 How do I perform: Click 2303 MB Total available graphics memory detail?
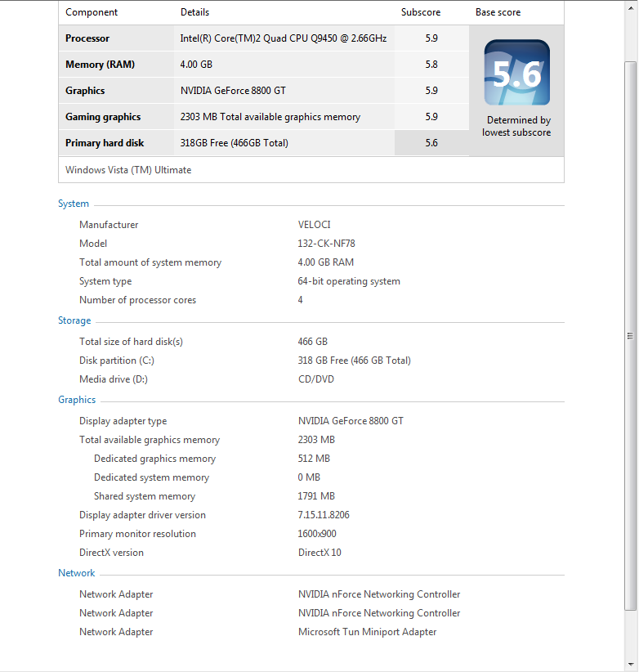(270, 117)
